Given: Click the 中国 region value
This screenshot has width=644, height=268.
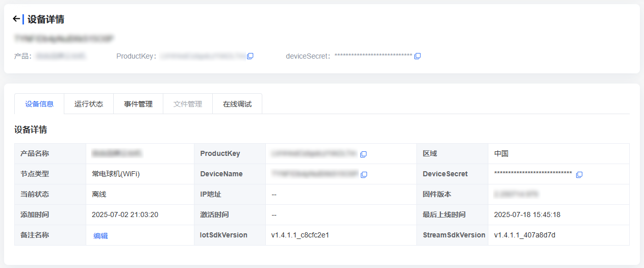Looking at the screenshot, I should [501, 153].
